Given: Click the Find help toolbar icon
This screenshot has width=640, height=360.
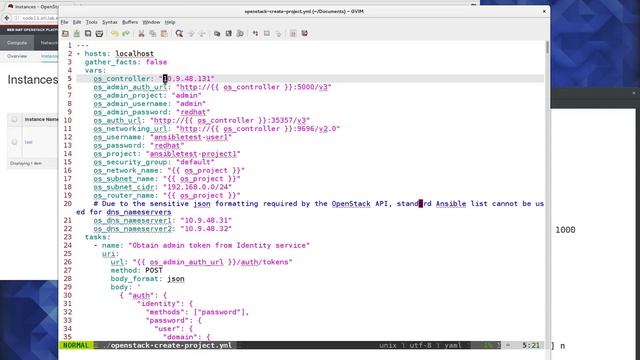Looking at the screenshot, I should point(304,33).
